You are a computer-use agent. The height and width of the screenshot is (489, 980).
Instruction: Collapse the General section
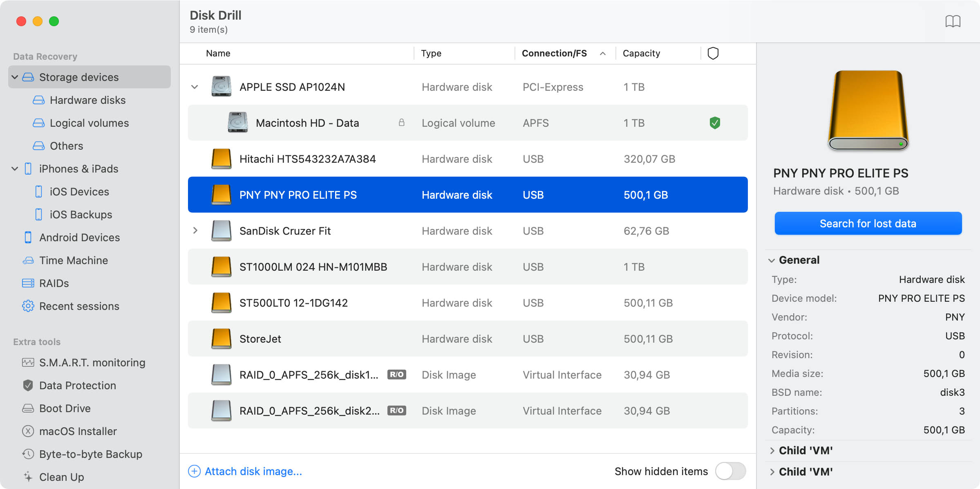[772, 260]
